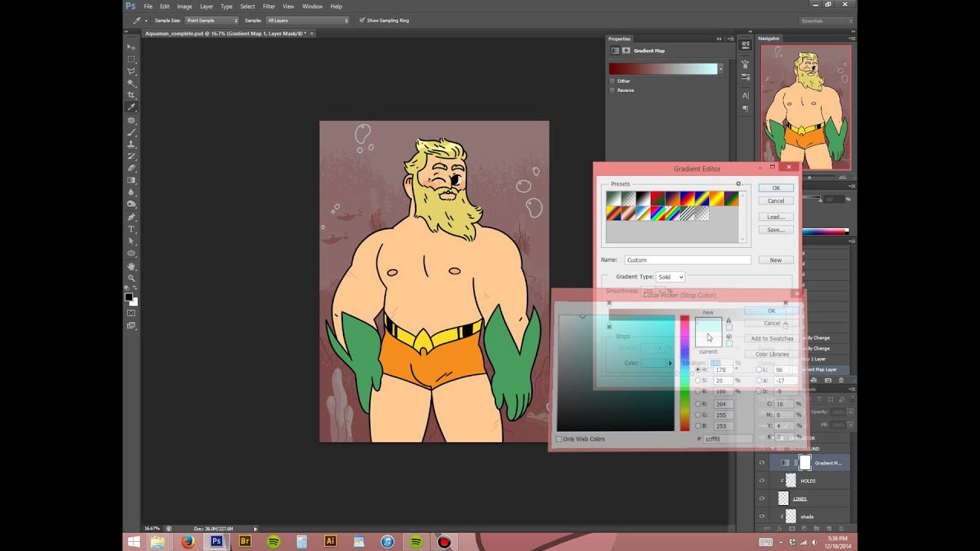Select the Ellipse shape tool

click(131, 253)
